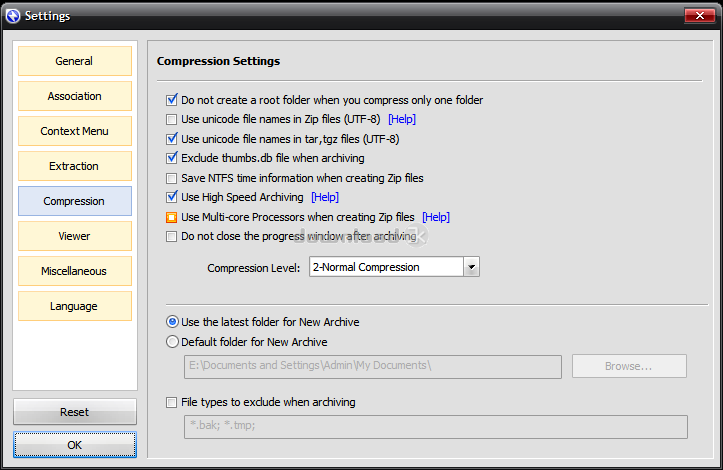Click the Settings window title icon
Screen dimensions: 723x470
13,16
